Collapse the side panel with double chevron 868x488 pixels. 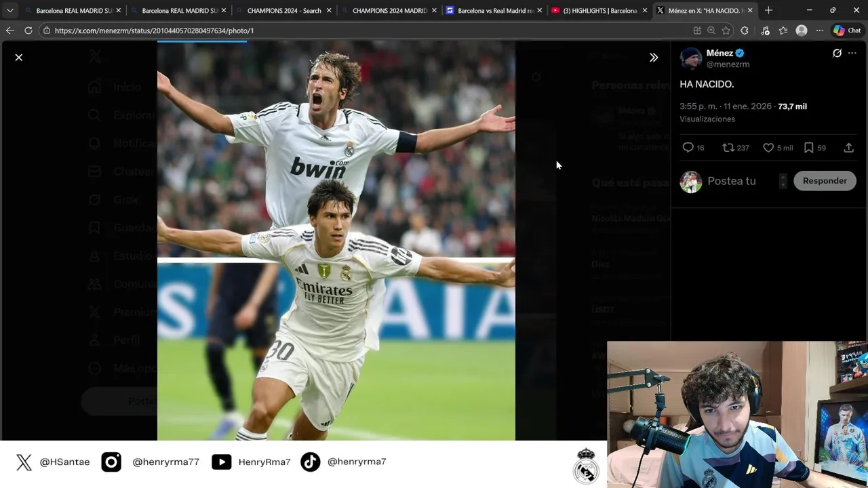654,58
